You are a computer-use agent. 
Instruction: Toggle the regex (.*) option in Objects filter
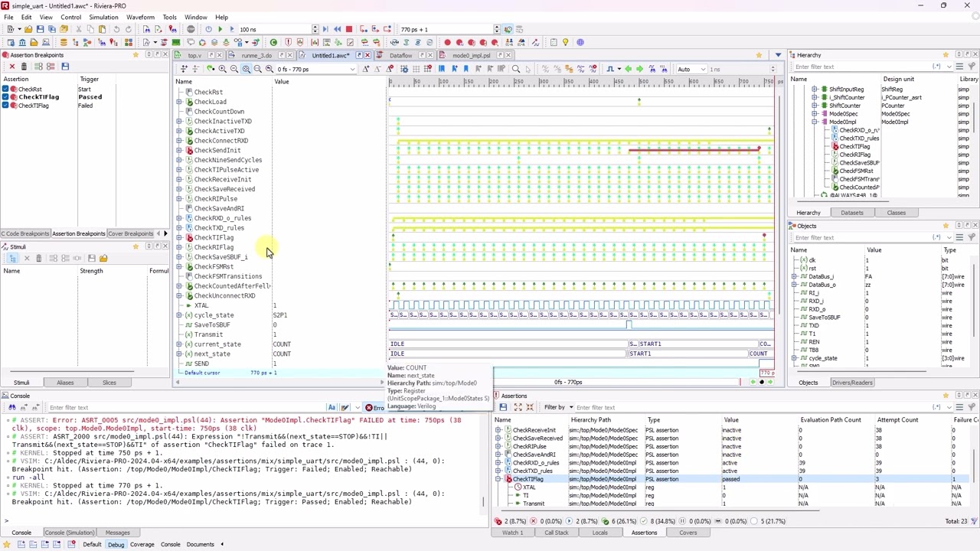(937, 237)
